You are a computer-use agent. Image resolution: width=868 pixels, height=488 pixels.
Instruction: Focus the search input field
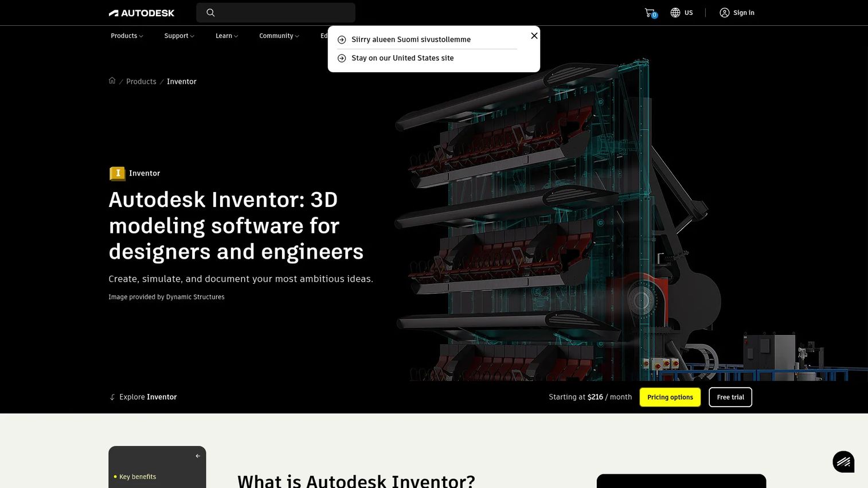(x=276, y=13)
